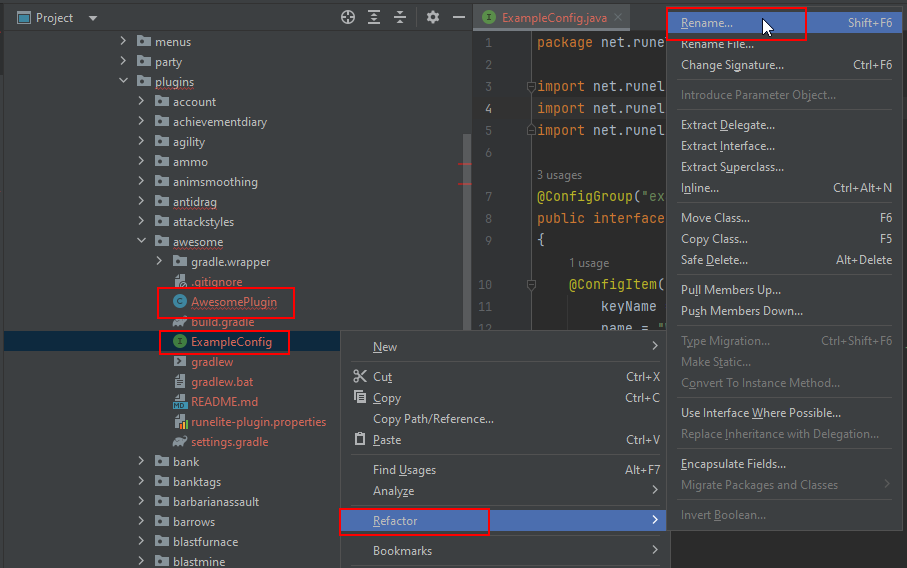Viewport: 907px width, 568px height.
Task: Select the settings.gradle file
Action: 229,442
